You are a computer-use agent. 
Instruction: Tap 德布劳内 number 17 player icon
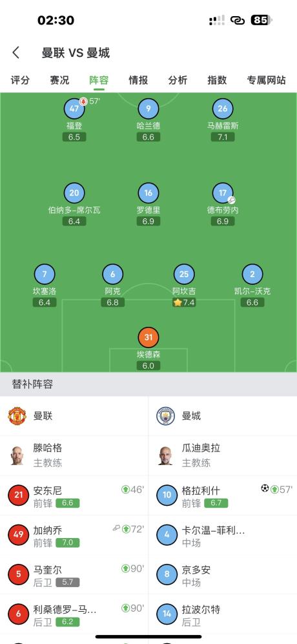(223, 192)
